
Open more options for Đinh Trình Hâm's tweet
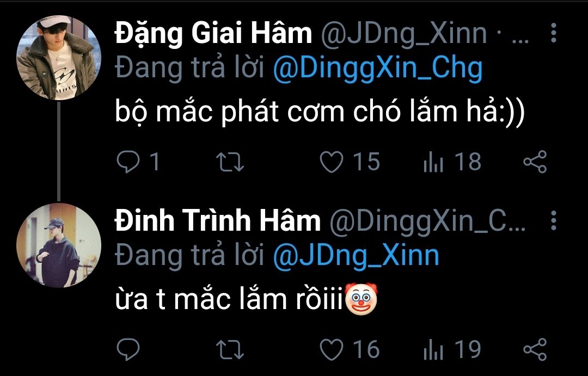pos(554,221)
